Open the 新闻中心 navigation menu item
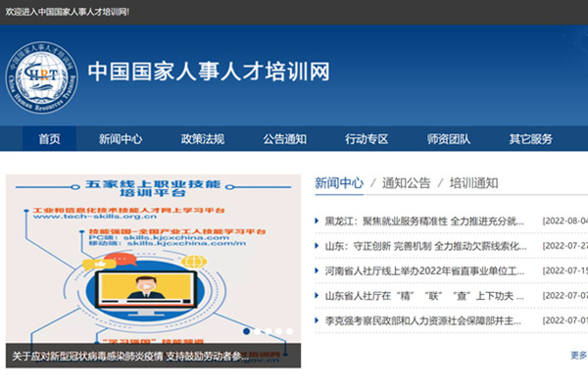This screenshot has width=588, height=392. pos(121,139)
